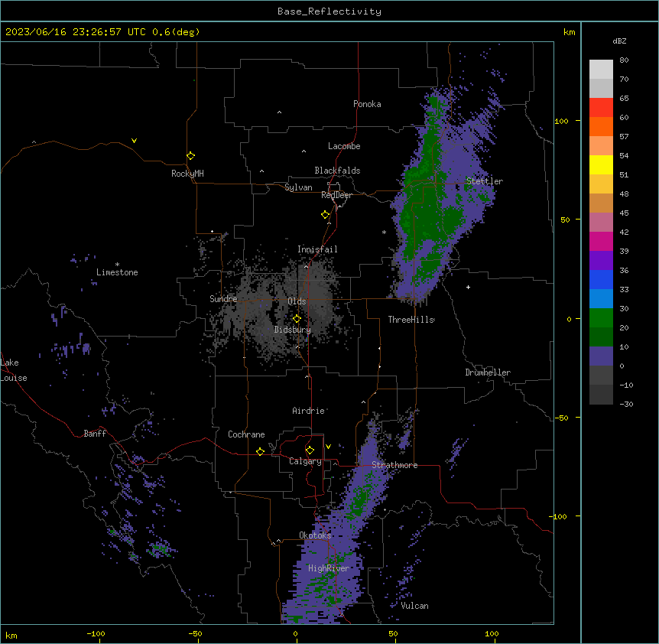
Task: Click the -100 tick on the right axis
Action: pyautogui.click(x=558, y=516)
